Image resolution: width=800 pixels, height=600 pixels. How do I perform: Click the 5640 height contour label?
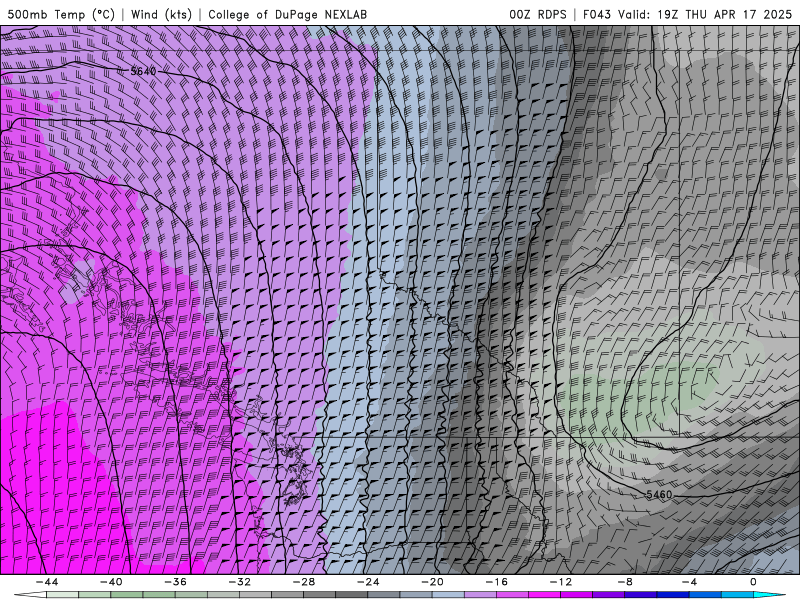tap(143, 71)
